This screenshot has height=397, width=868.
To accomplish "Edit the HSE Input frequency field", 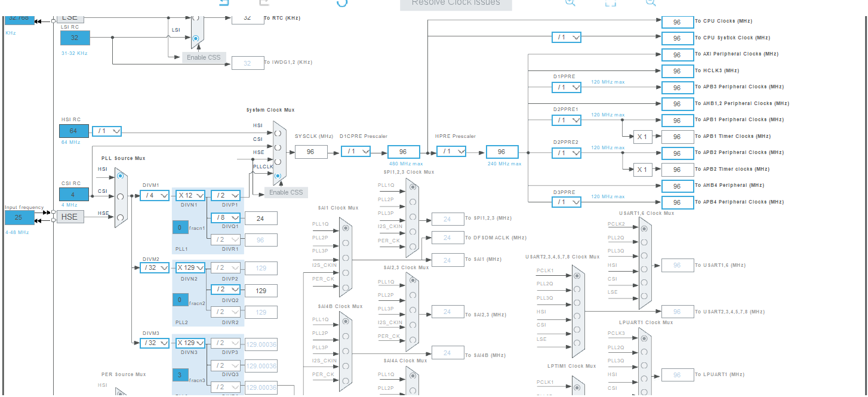I will click(19, 218).
